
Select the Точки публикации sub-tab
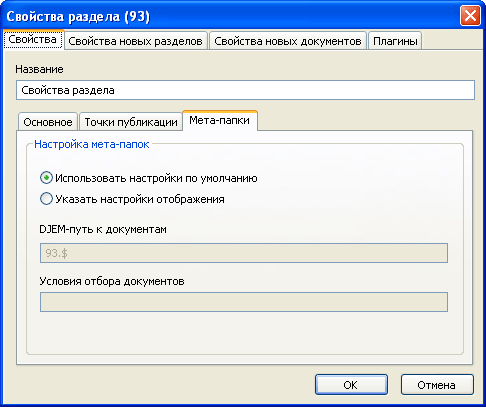click(x=131, y=122)
